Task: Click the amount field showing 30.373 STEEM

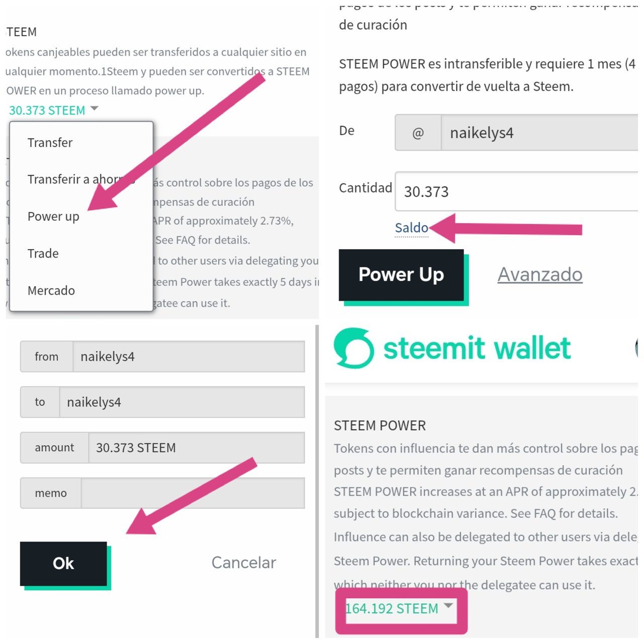Action: coord(197,448)
